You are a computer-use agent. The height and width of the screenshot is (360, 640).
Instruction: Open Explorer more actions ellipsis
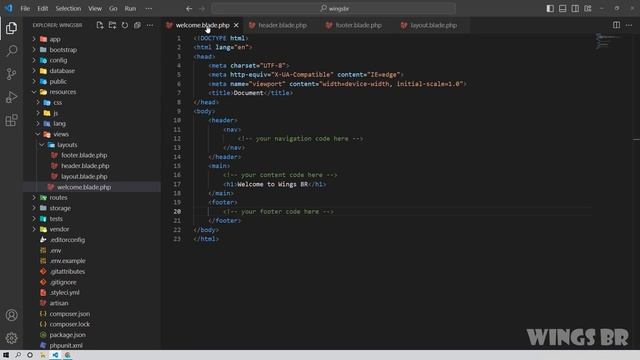[150, 25]
